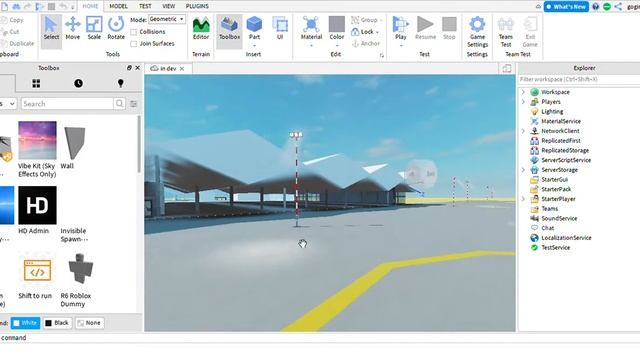Open the Toolbox recent clock tab

78,84
